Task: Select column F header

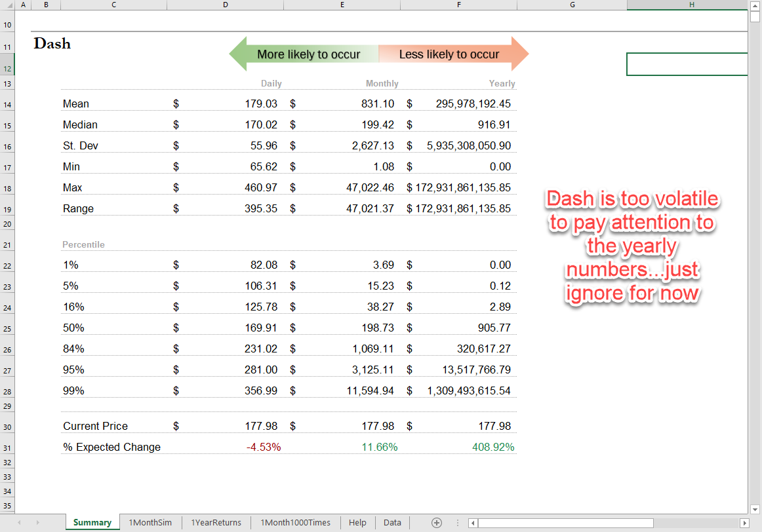Action: click(459, 5)
